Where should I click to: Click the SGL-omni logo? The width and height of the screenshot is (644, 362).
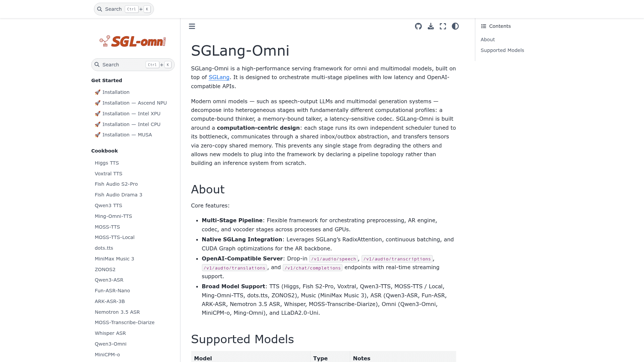click(133, 41)
